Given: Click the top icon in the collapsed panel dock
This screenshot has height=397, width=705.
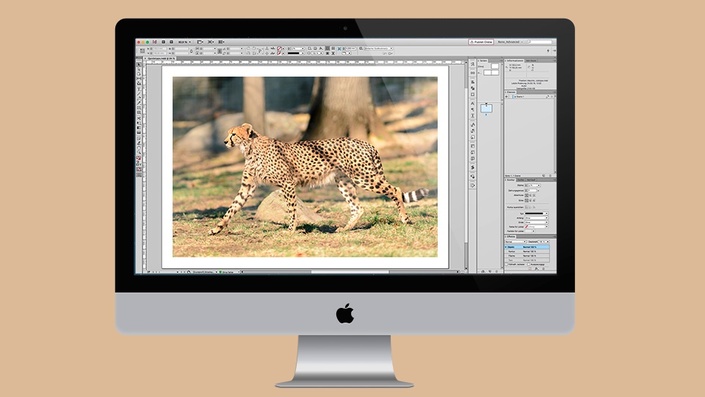Looking at the screenshot, I should pos(473,64).
